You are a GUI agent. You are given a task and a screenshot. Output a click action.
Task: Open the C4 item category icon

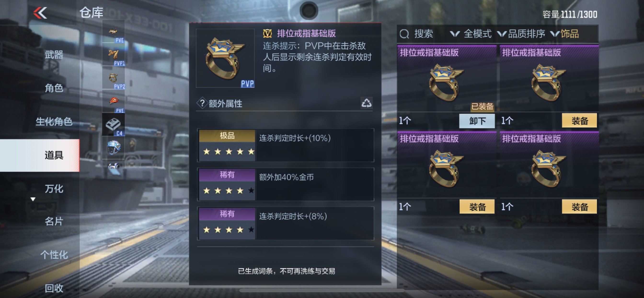tap(114, 125)
